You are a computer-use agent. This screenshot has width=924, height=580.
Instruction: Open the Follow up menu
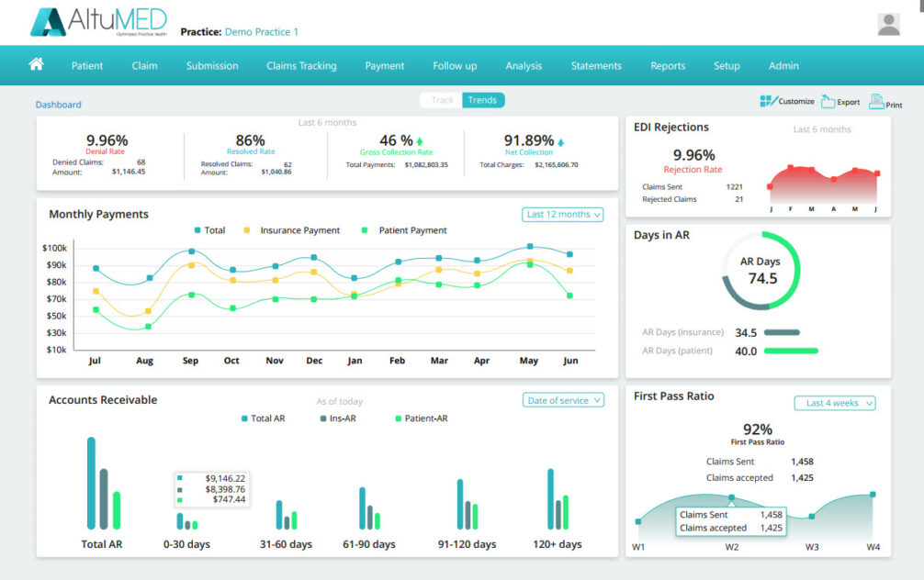click(x=455, y=65)
